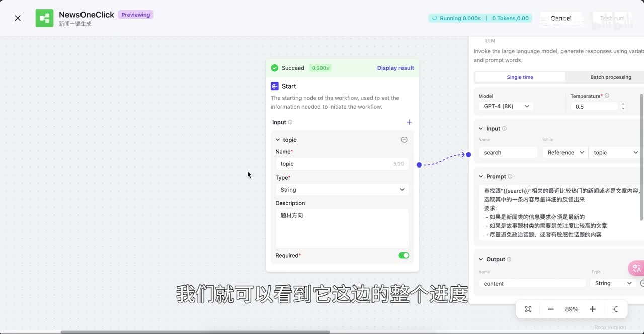Open the Reference value type dropdown
The height and width of the screenshot is (334, 644).
click(565, 153)
